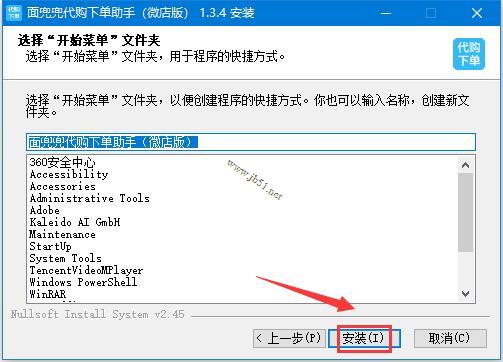Pick the StartUp folder

click(50, 246)
